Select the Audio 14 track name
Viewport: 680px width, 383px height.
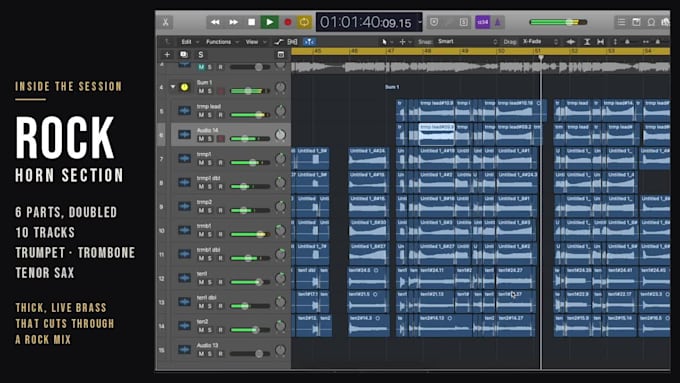click(207, 130)
